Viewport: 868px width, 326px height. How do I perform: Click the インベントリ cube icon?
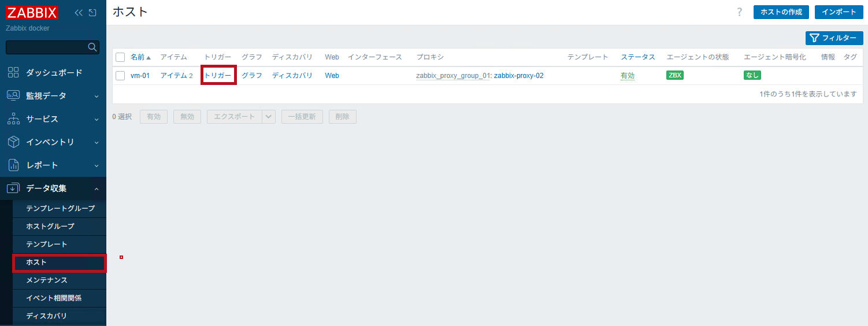coord(13,142)
